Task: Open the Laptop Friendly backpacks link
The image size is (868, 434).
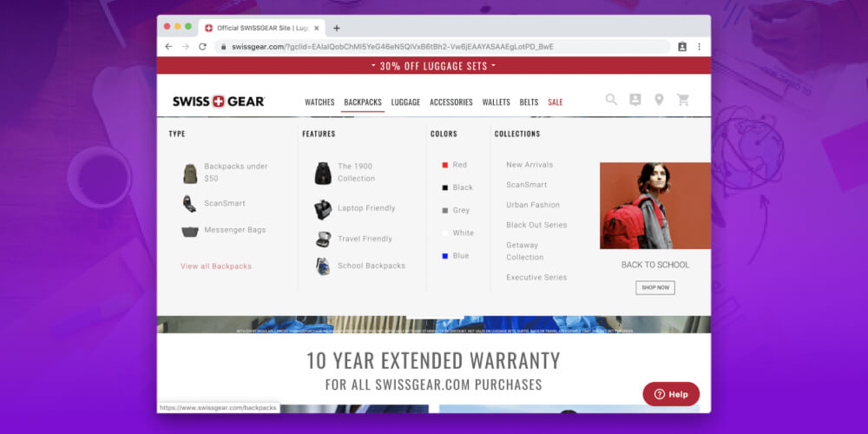Action: pyautogui.click(x=366, y=208)
